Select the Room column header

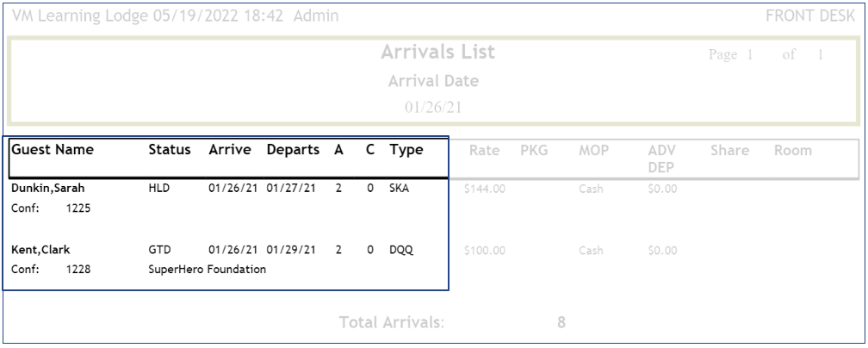793,151
